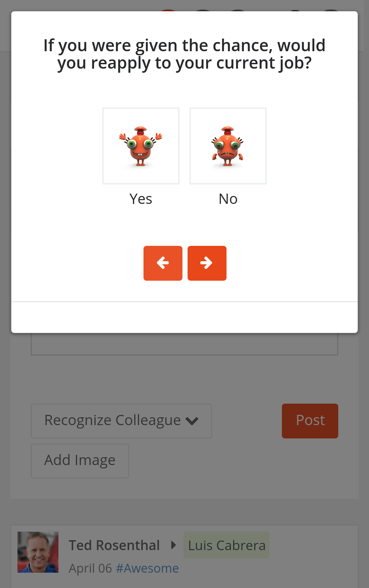The height and width of the screenshot is (588, 369).
Task: Open the Recognize Colleague dropdown
Action: (x=121, y=421)
